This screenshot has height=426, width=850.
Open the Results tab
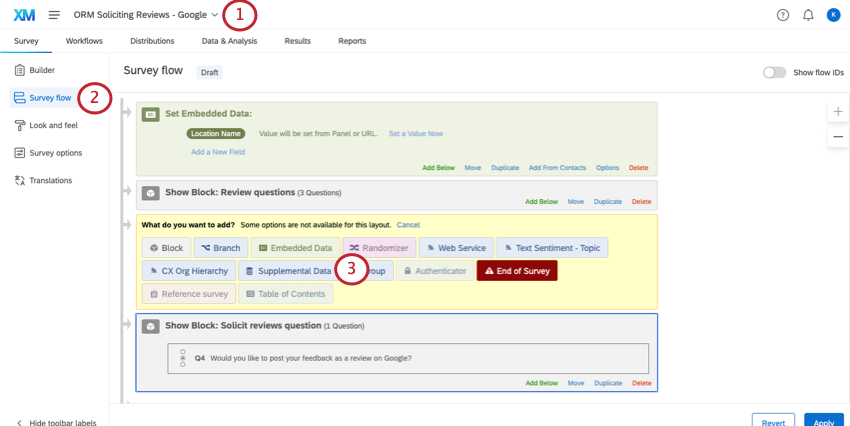click(298, 41)
